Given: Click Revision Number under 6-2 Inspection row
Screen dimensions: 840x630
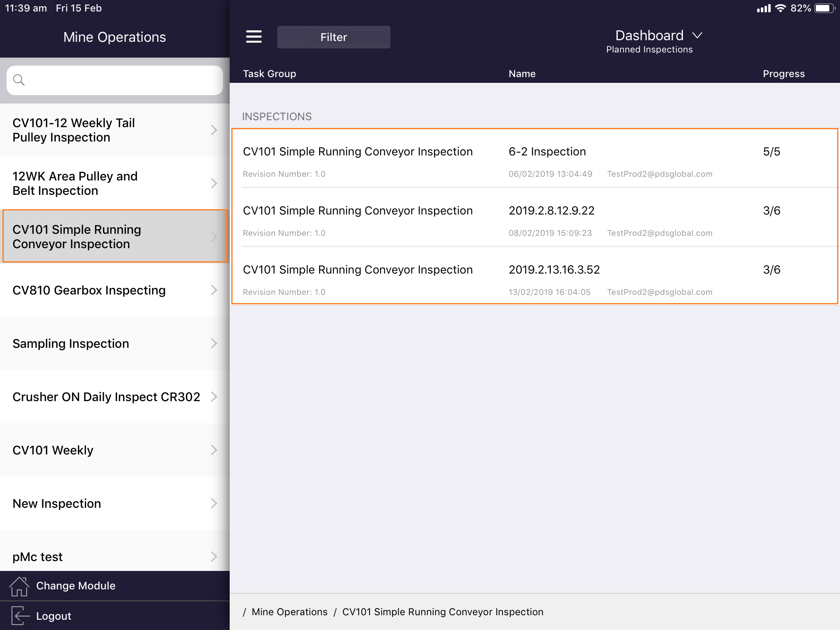Looking at the screenshot, I should [x=284, y=174].
